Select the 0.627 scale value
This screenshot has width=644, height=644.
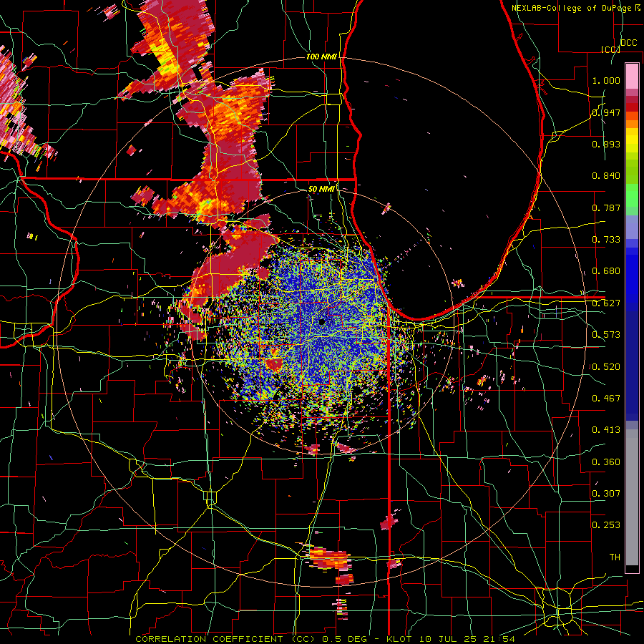606,303
